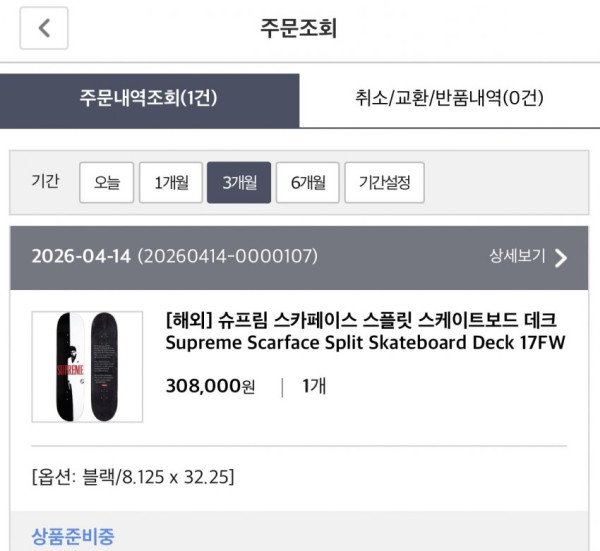Click the option text 블랙/8.125 x 32.25
600x551 pixels.
tap(132, 477)
